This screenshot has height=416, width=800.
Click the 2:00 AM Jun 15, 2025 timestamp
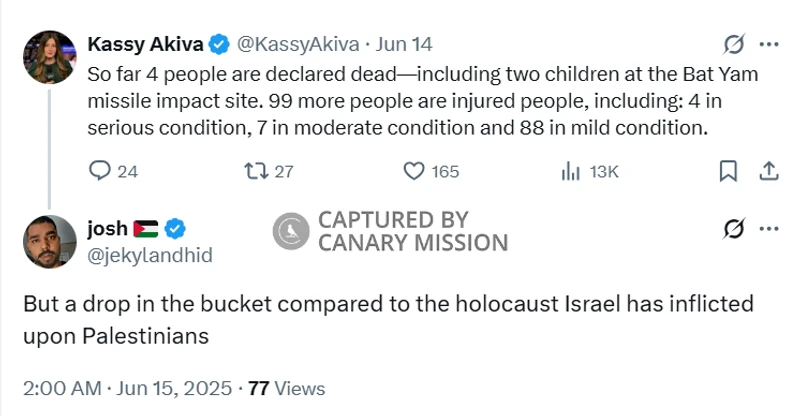[127, 388]
